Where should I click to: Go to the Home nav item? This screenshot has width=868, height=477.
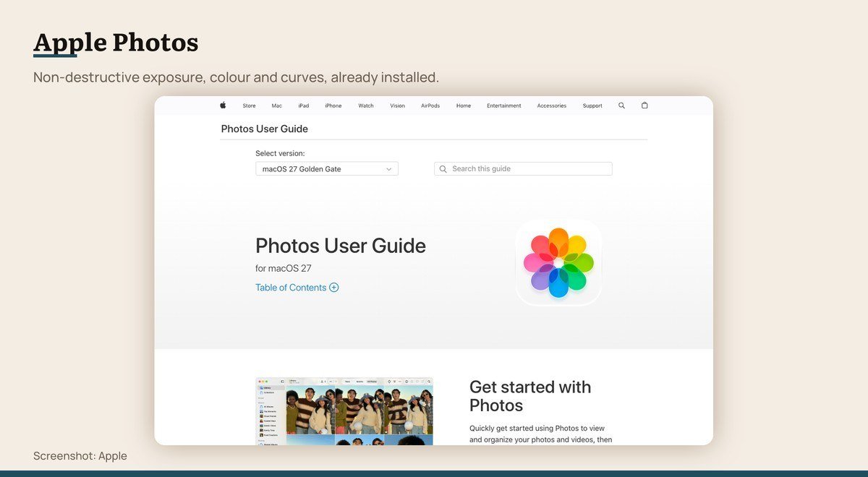pyautogui.click(x=464, y=106)
